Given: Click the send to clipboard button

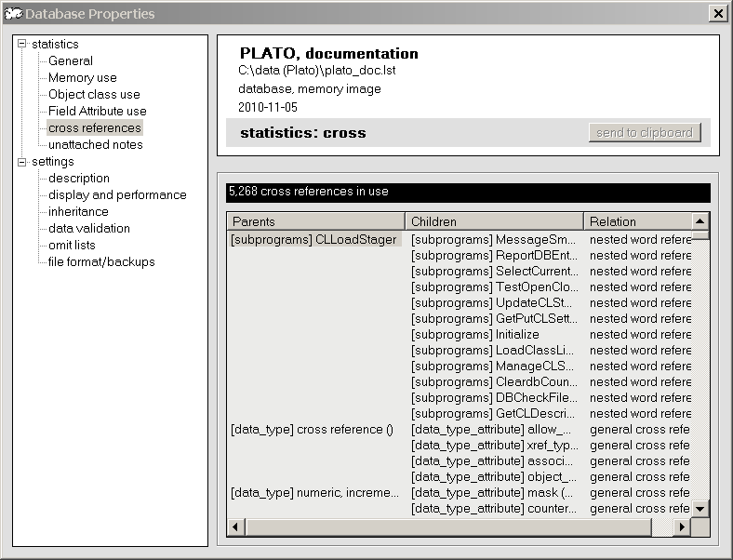Looking at the screenshot, I should point(644,133).
